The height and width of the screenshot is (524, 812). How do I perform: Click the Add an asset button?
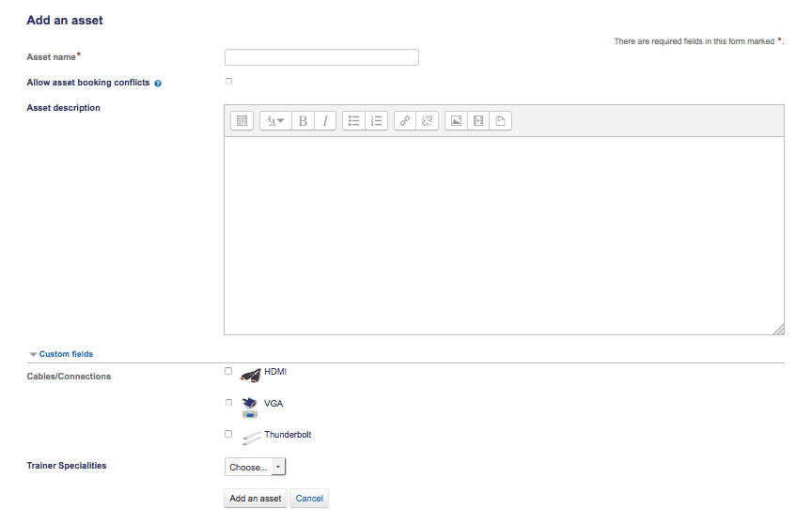[x=256, y=498]
